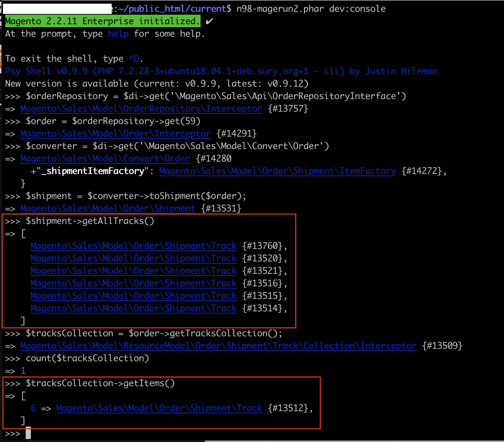Click the '$converter = $di->get(...)' command line

pos(177,146)
